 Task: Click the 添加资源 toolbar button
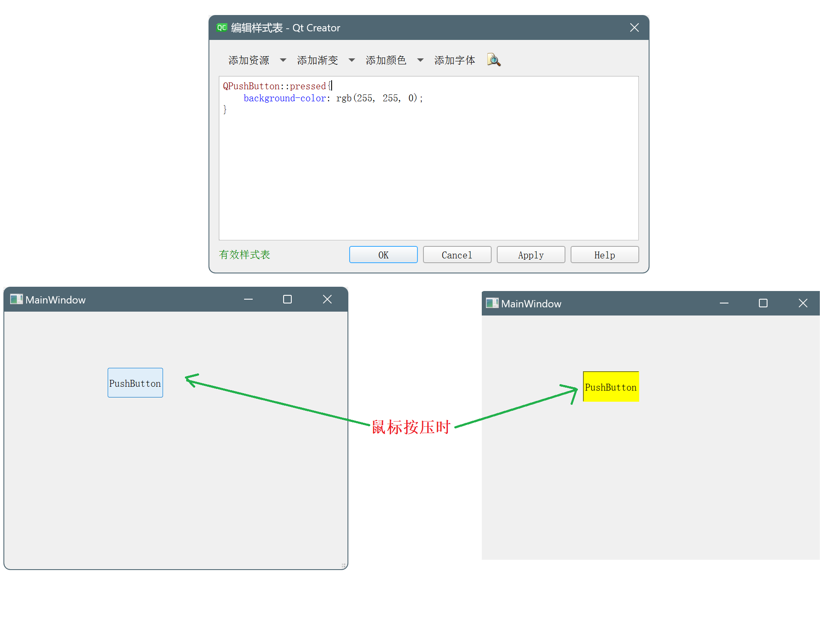tap(249, 60)
